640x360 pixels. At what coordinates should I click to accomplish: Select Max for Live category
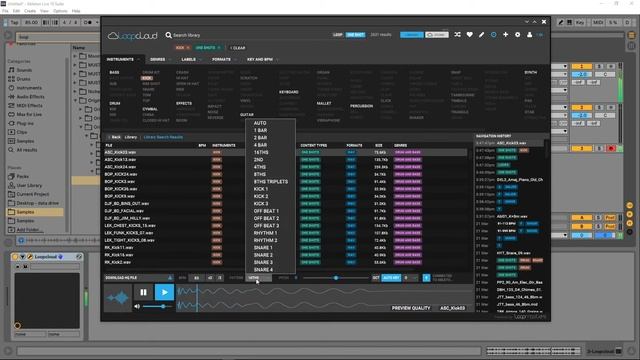[25, 114]
